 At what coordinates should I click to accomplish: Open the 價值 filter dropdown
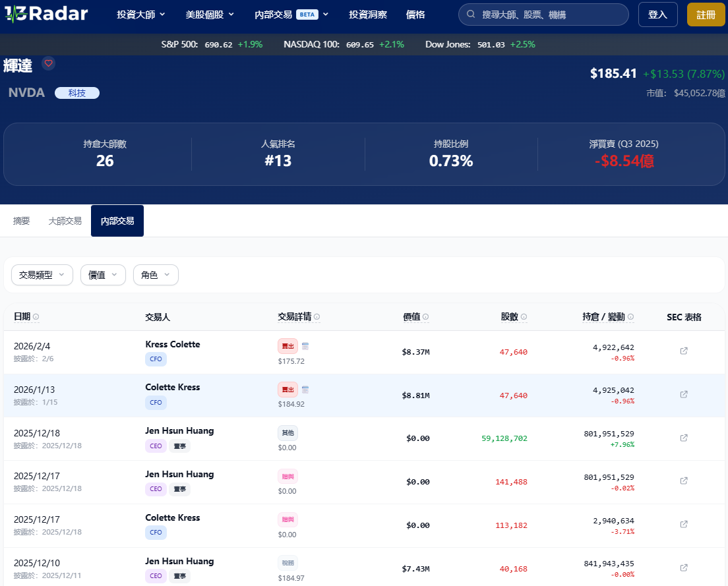(103, 275)
